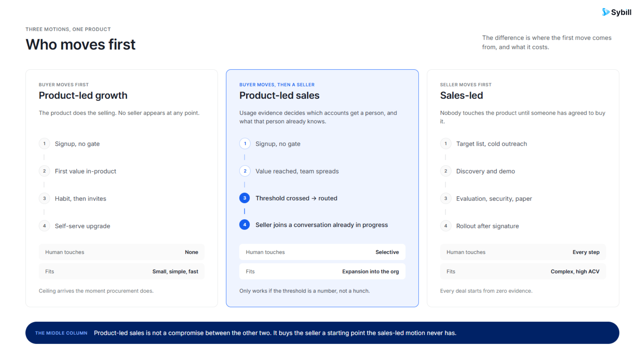Click 'Small, simple, fast' fits value
This screenshot has width=644, height=362.
[x=175, y=271]
